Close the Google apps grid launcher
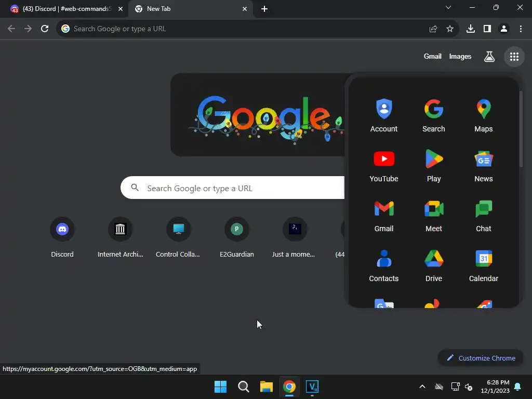 tap(514, 57)
